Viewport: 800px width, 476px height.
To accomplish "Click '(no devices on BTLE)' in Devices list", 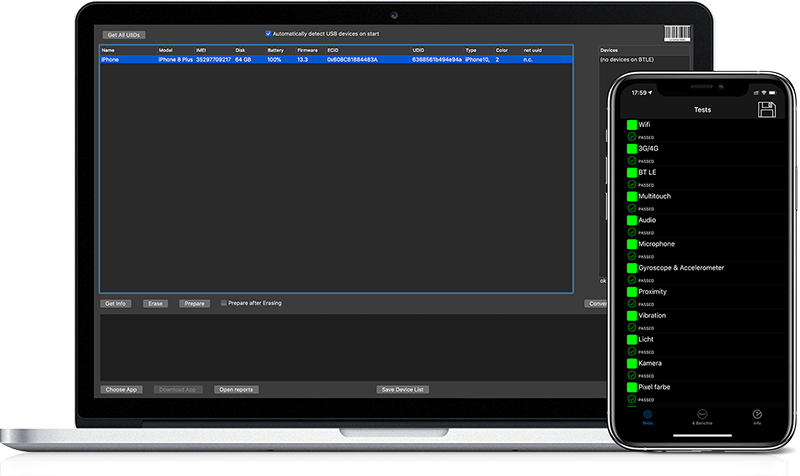I will tap(627, 60).
